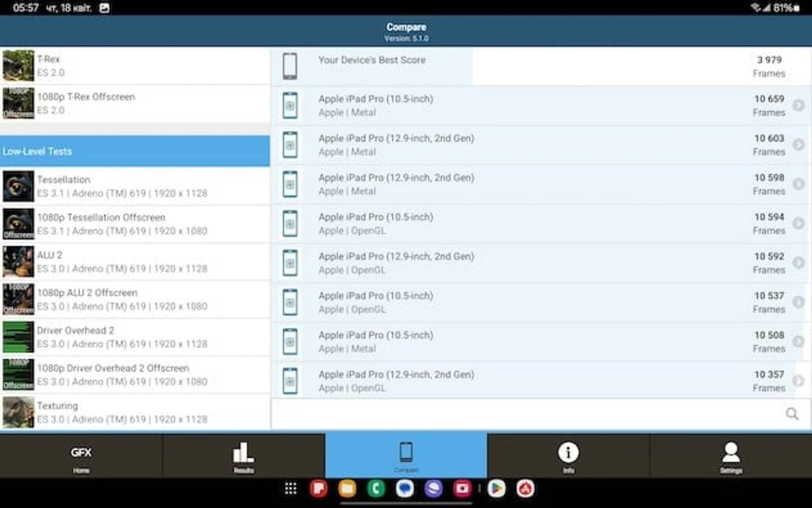Click the Texturing test thumbnail
The image size is (812, 508).
[x=18, y=412]
